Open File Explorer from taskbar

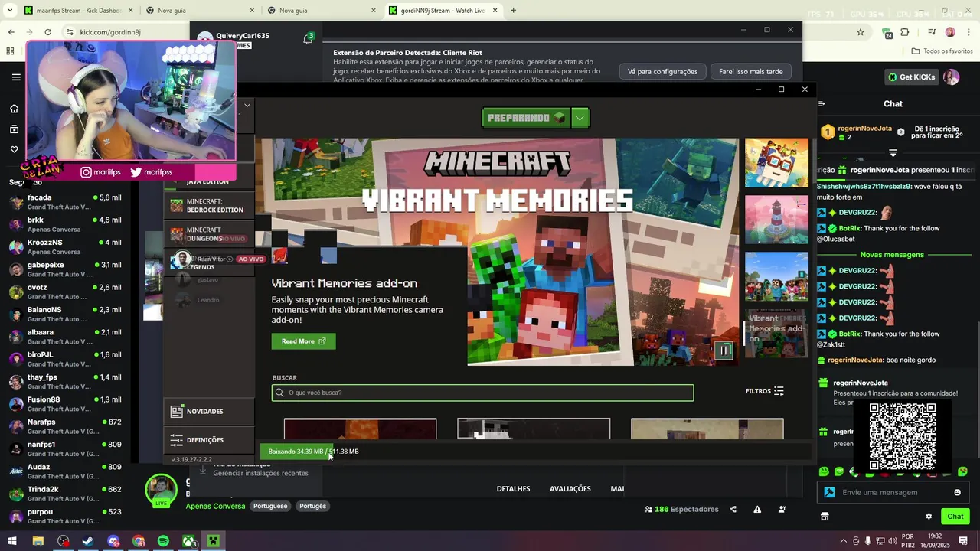(x=38, y=541)
